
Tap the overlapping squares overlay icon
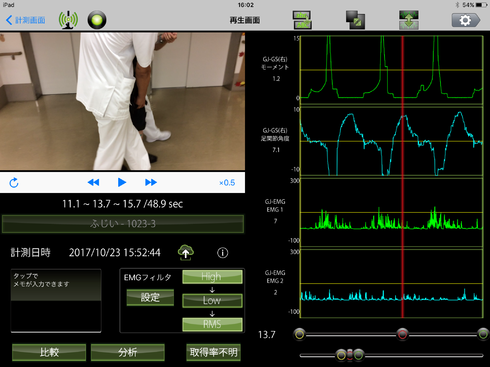point(355,20)
